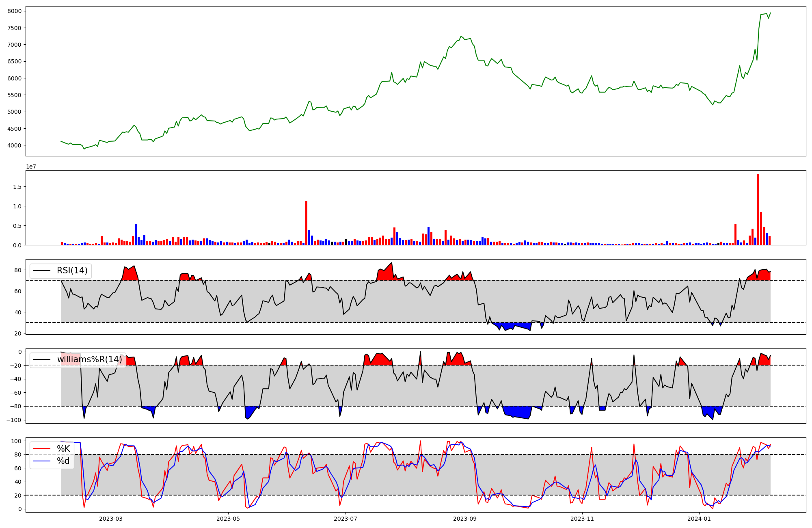Viewport: 812px width, 528px height.
Task: Click the black RSI(14) legend line sample
Action: [x=41, y=271]
